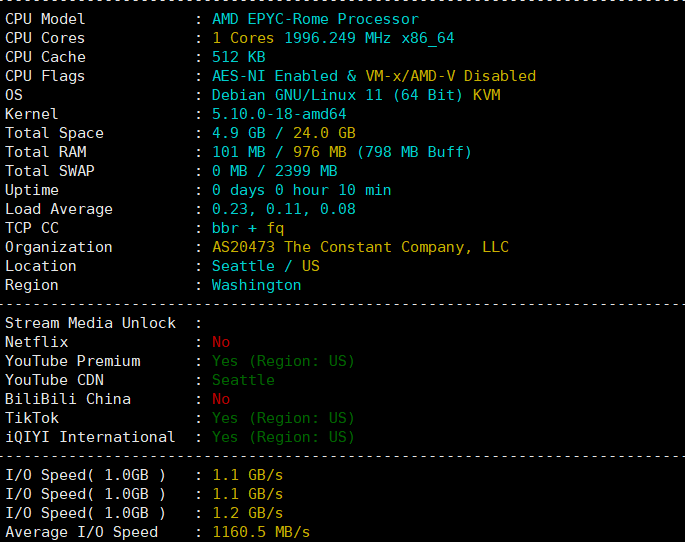Click the 'Stream Media Unlock' heading
The image size is (685, 542).
pyautogui.click(x=90, y=323)
